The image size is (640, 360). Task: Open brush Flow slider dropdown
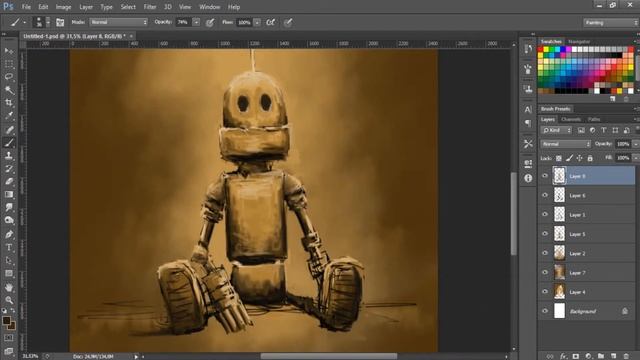point(257,22)
